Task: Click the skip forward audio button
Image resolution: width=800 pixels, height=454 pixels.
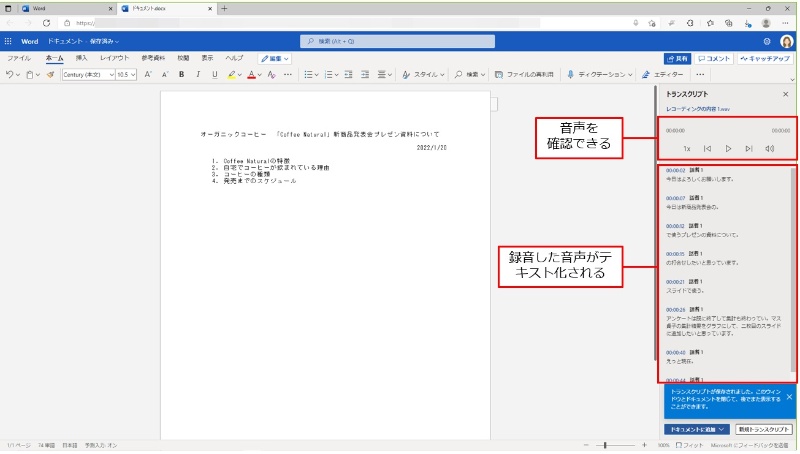Action: click(x=749, y=148)
